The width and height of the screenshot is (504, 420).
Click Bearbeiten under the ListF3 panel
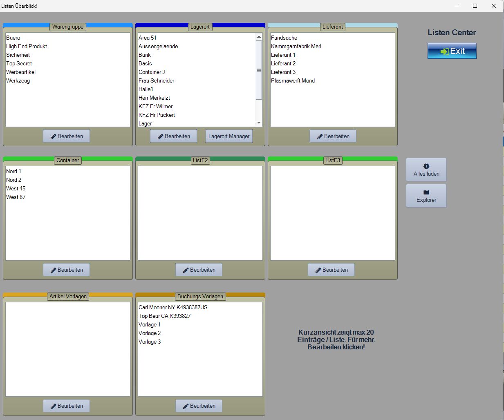[x=331, y=270]
